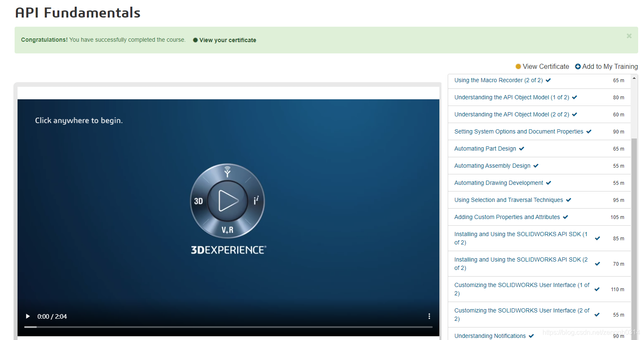Seek along the video progress bar
The height and width of the screenshot is (340, 644).
[228, 327]
